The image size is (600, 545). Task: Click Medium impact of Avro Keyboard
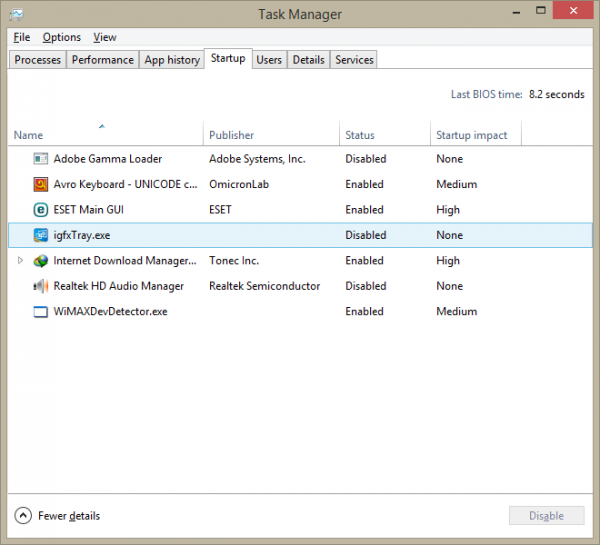457,184
